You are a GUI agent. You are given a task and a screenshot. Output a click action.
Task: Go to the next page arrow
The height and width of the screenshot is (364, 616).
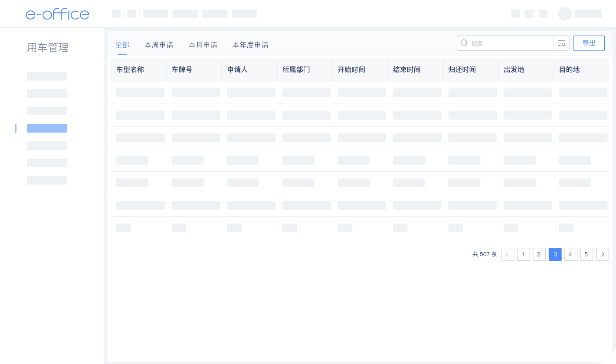(x=603, y=254)
